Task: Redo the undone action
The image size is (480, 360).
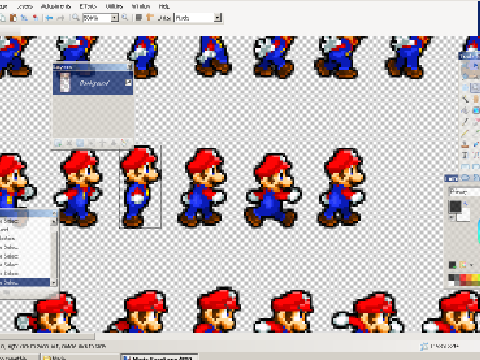Action: 61,18
